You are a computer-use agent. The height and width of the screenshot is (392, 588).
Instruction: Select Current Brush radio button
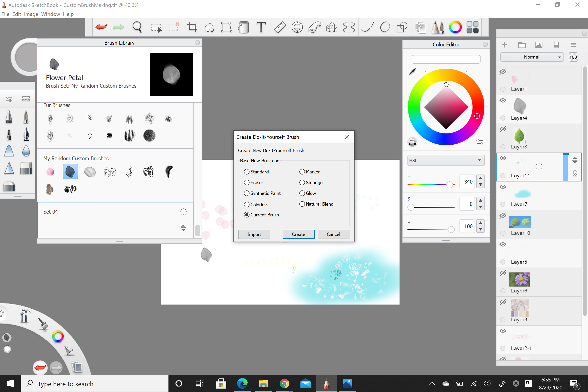(x=247, y=215)
